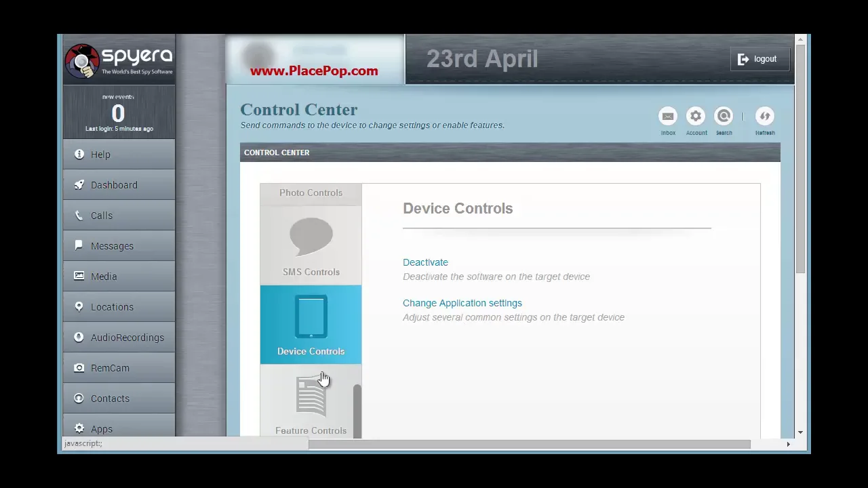The image size is (868, 488).
Task: Open the Contacts section
Action: click(x=119, y=399)
